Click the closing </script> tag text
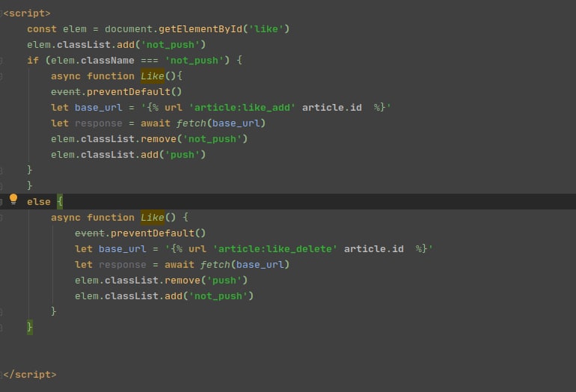576x392 pixels. point(30,375)
